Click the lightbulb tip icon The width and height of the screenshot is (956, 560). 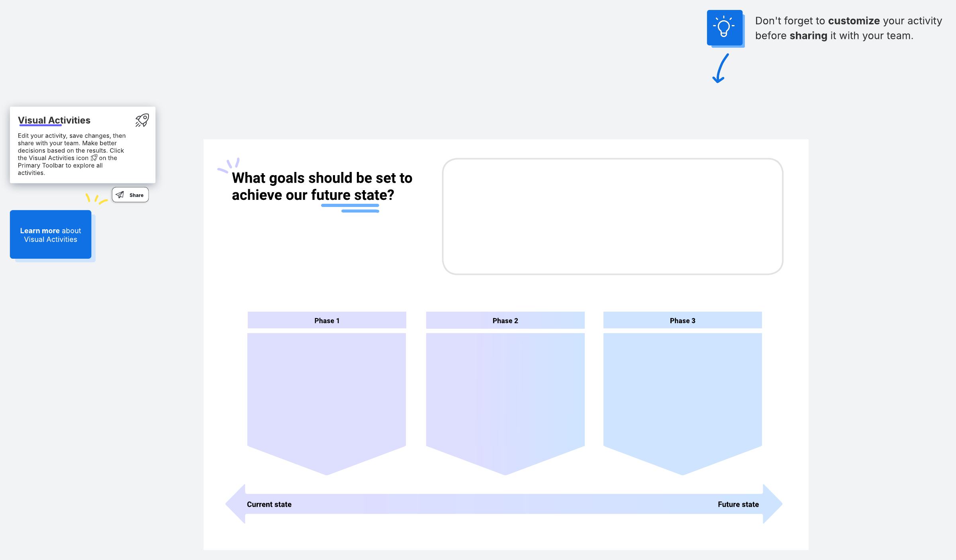click(x=724, y=27)
